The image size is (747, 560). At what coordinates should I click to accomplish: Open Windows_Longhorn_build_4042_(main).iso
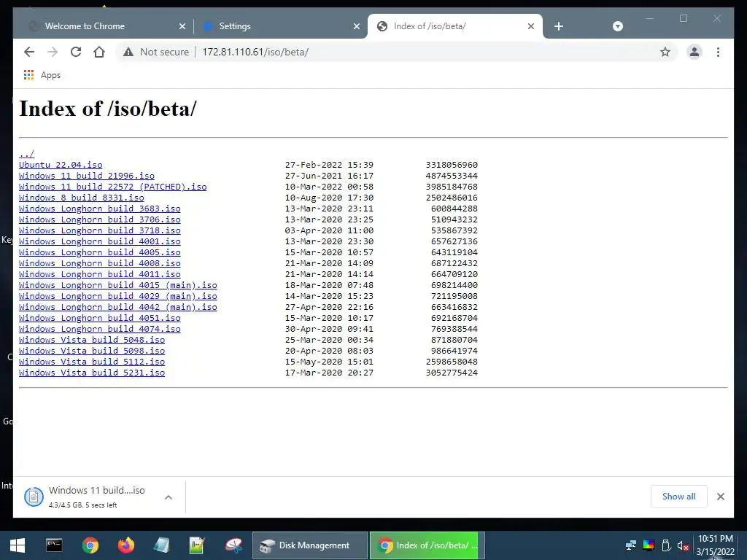click(118, 307)
